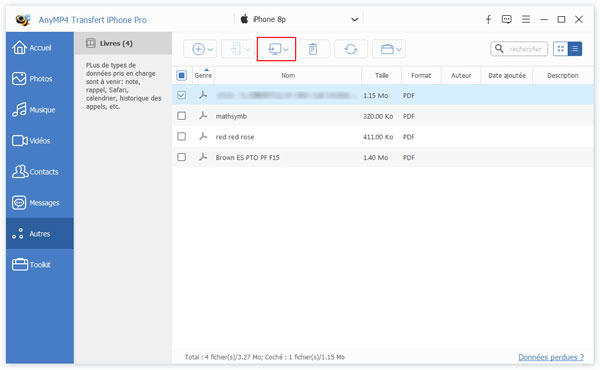The height and width of the screenshot is (370, 600).
Task: Click the export to PC monitor icon
Action: 275,49
